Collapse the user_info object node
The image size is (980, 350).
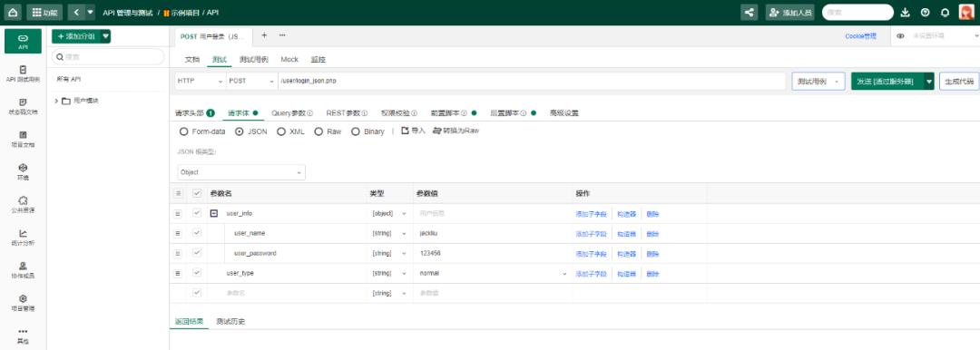tap(214, 213)
